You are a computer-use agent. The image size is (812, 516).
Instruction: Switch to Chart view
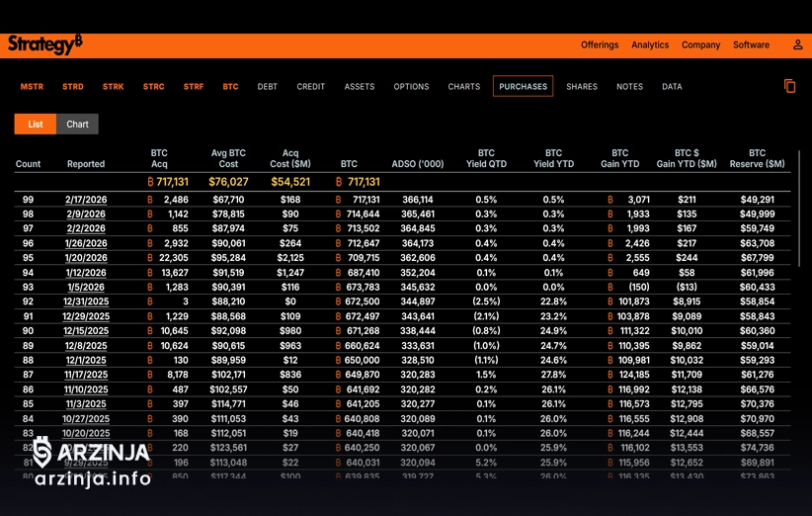click(78, 124)
